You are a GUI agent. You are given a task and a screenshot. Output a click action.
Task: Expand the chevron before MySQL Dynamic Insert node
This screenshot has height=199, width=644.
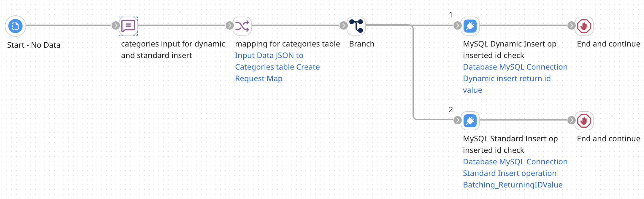(x=457, y=26)
